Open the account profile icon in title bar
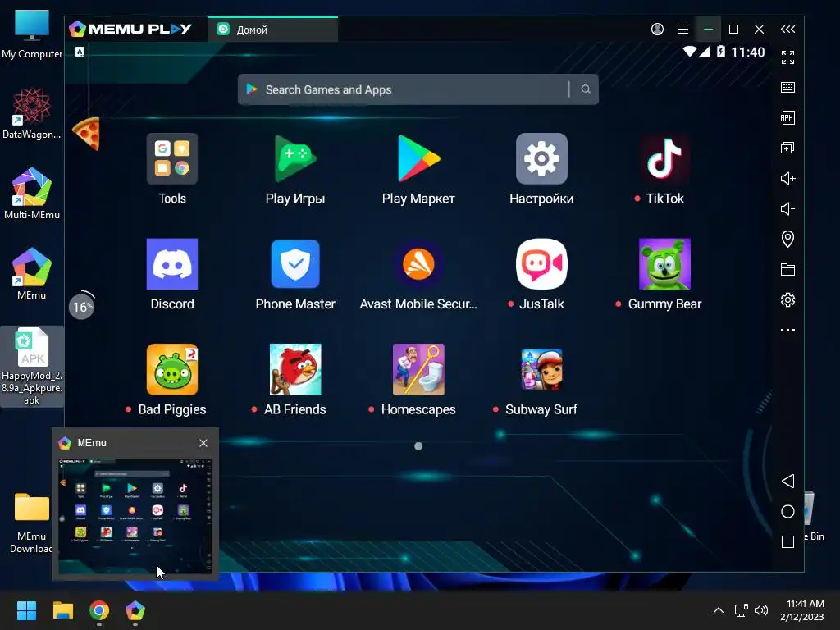The width and height of the screenshot is (840, 630). click(x=657, y=29)
